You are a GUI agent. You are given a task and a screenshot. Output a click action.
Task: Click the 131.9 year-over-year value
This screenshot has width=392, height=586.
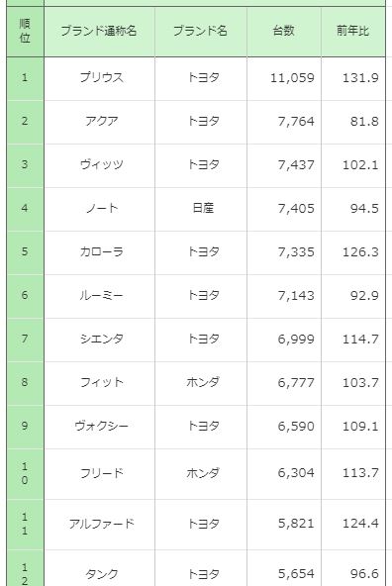click(x=360, y=78)
